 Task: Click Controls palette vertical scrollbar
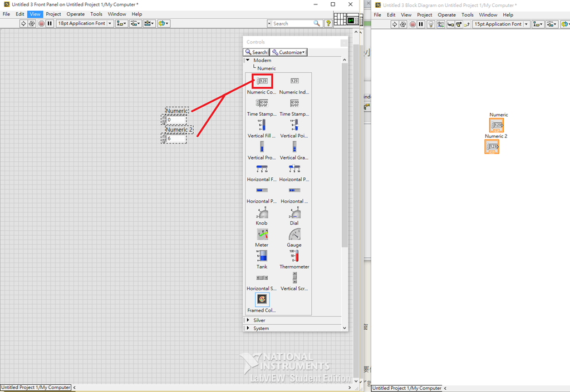pos(344,155)
